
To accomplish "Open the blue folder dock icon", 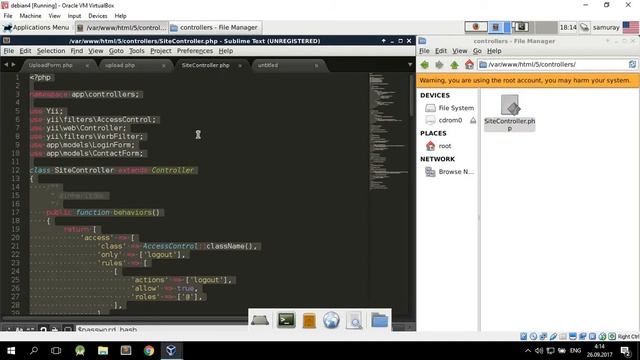I will pos(379,320).
